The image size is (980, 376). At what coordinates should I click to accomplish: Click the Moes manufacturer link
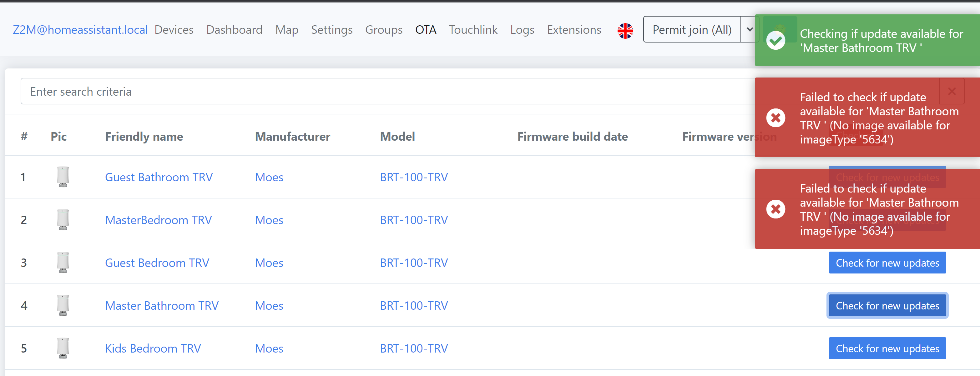click(269, 177)
